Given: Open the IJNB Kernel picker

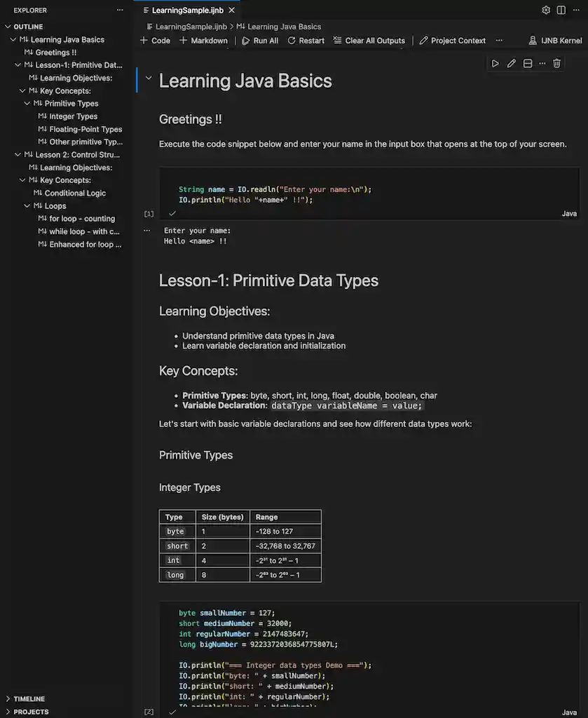Looking at the screenshot, I should pos(556,40).
